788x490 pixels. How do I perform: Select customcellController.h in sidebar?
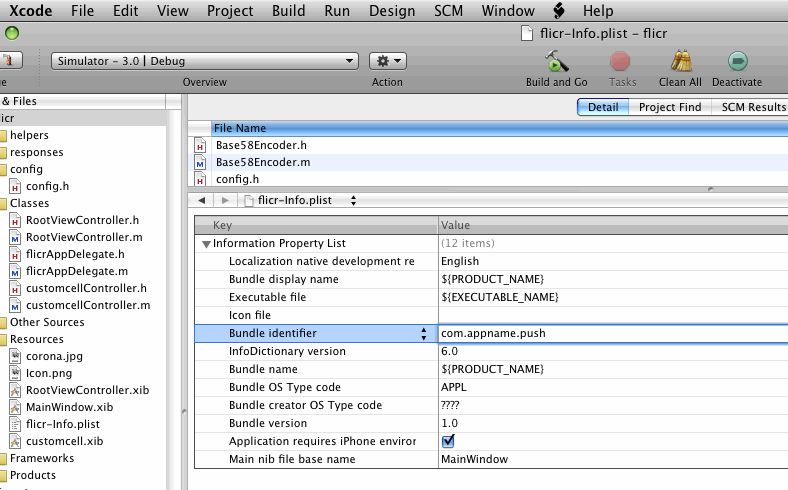86,288
